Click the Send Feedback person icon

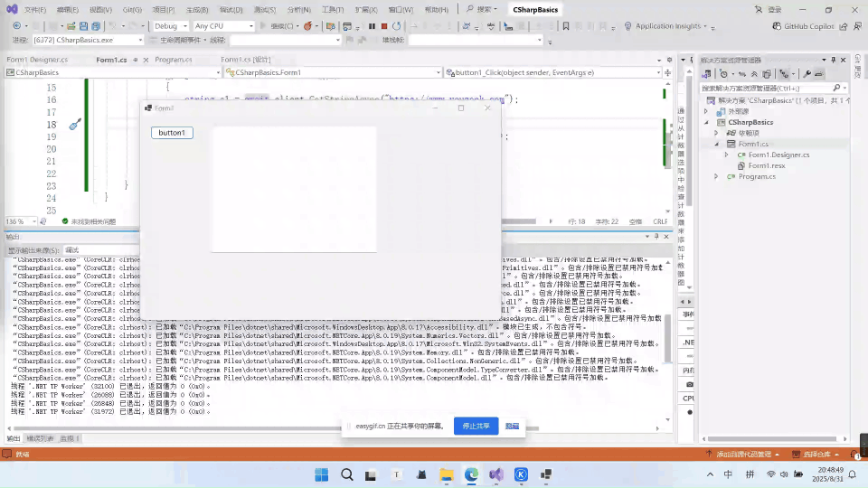[x=857, y=26]
